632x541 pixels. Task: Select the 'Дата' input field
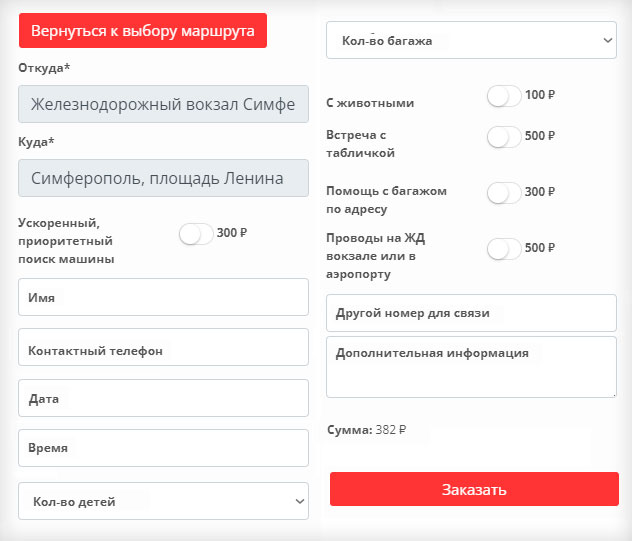click(x=163, y=398)
